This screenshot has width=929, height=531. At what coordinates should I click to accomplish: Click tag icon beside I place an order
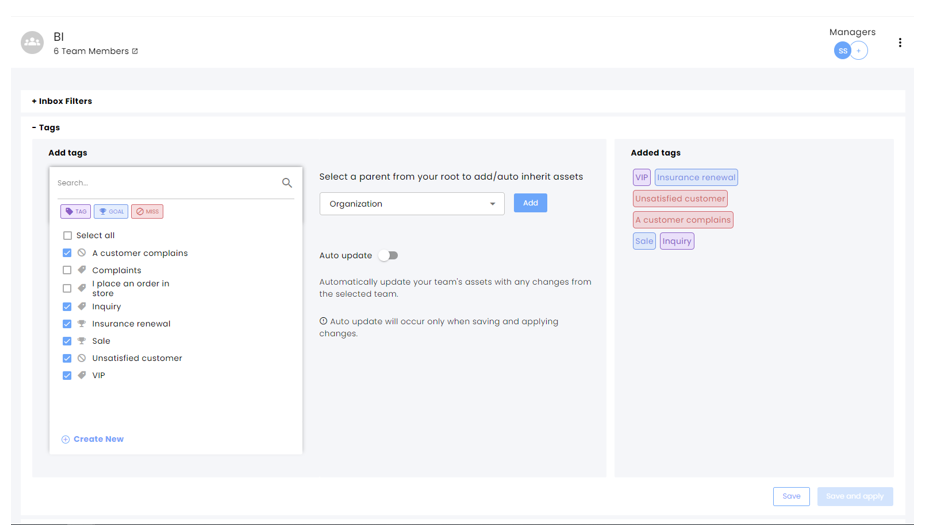point(82,288)
